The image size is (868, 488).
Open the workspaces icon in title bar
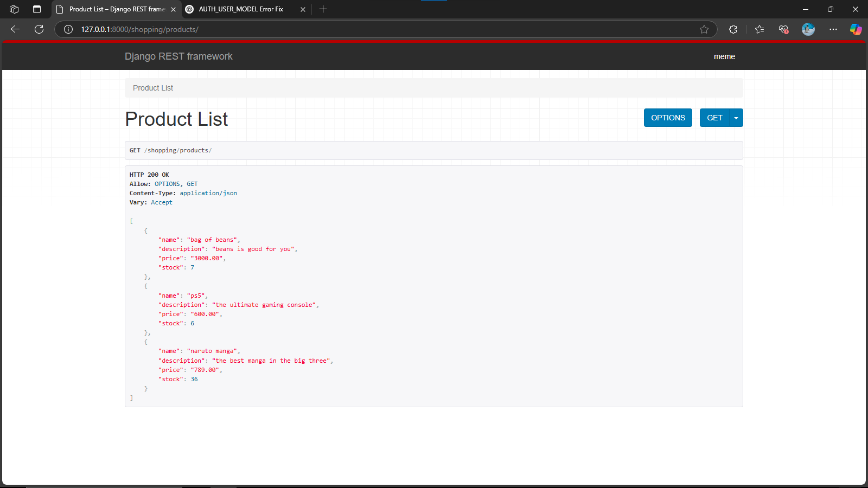14,9
